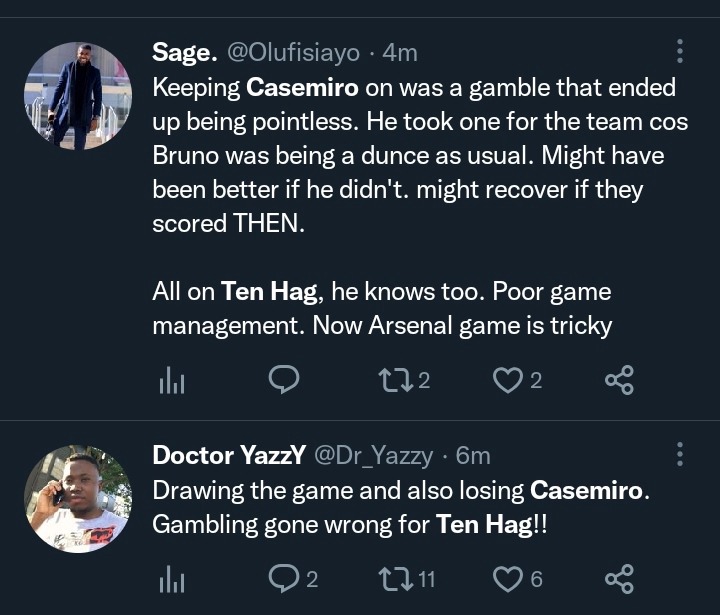Viewport: 720px width, 615px height.
Task: Click the Doctor YazzY display name
Action: pos(229,456)
